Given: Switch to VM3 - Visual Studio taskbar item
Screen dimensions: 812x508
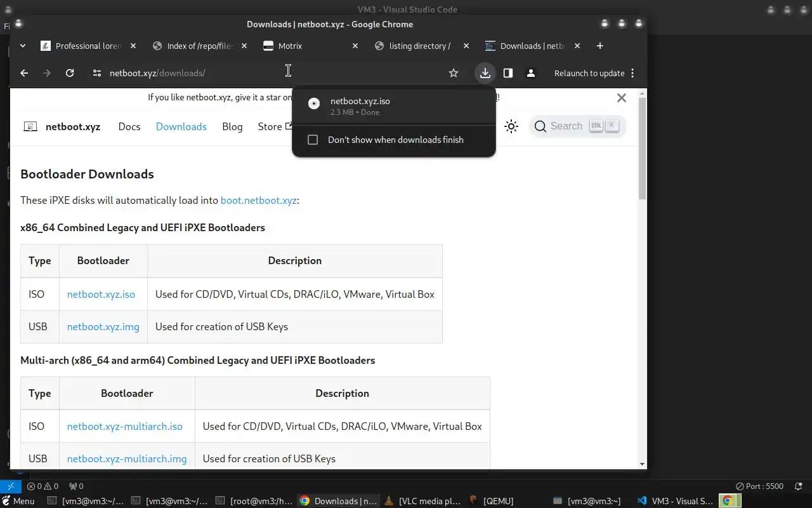Looking at the screenshot, I should 675,501.
